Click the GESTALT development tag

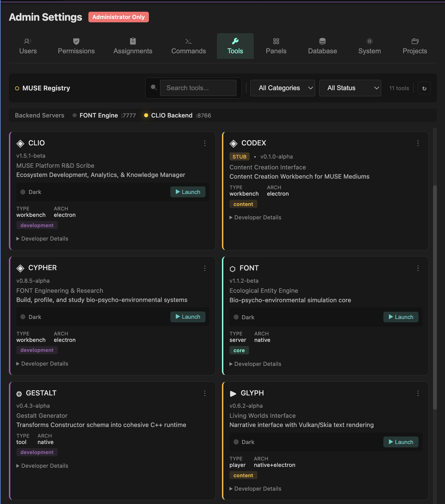[37, 452]
